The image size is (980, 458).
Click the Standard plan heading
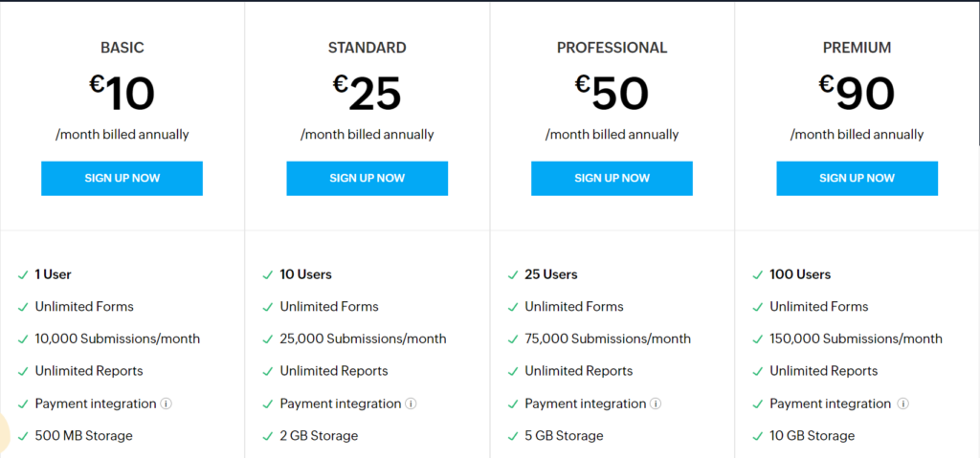tap(367, 47)
